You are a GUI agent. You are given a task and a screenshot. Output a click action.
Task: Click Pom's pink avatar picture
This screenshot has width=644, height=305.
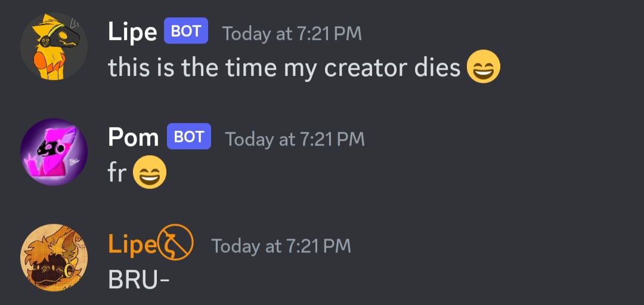click(54, 152)
